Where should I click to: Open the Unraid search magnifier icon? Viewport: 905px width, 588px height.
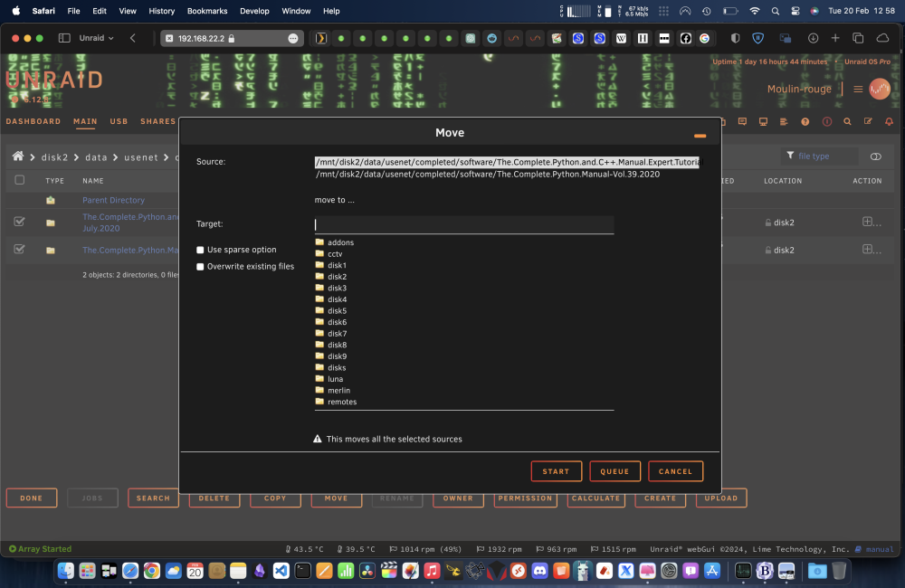coord(847,122)
